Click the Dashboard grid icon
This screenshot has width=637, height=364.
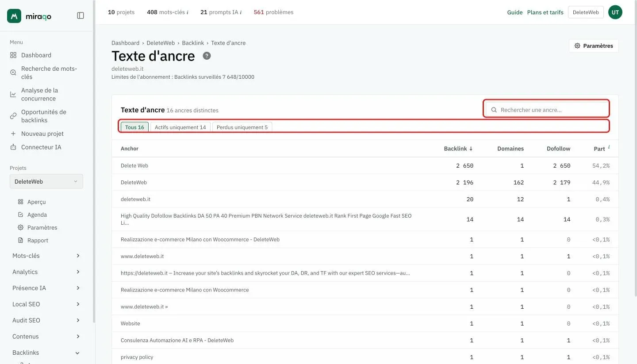pyautogui.click(x=13, y=55)
